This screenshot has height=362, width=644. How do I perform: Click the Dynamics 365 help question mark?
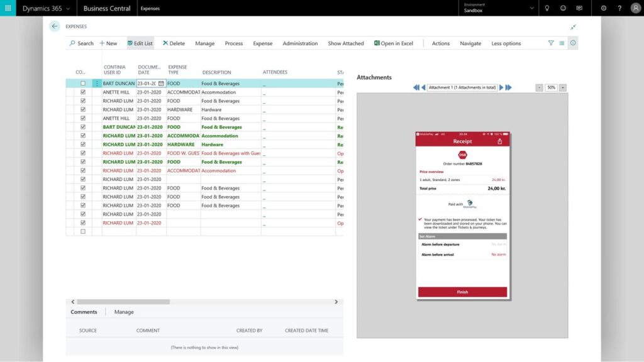(619, 8)
